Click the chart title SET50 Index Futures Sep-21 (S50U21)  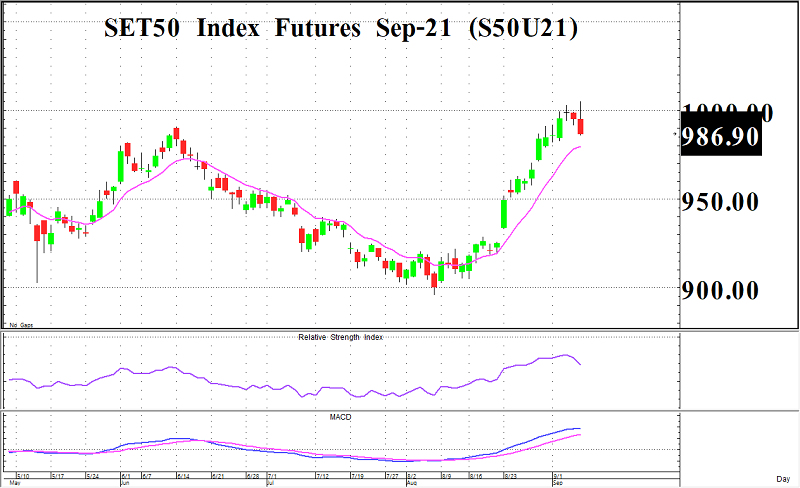click(341, 28)
